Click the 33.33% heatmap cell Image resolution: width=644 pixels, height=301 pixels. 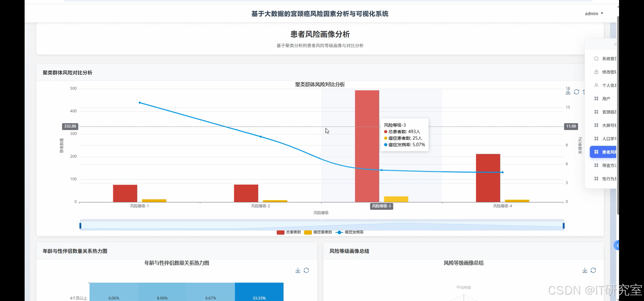click(259, 292)
